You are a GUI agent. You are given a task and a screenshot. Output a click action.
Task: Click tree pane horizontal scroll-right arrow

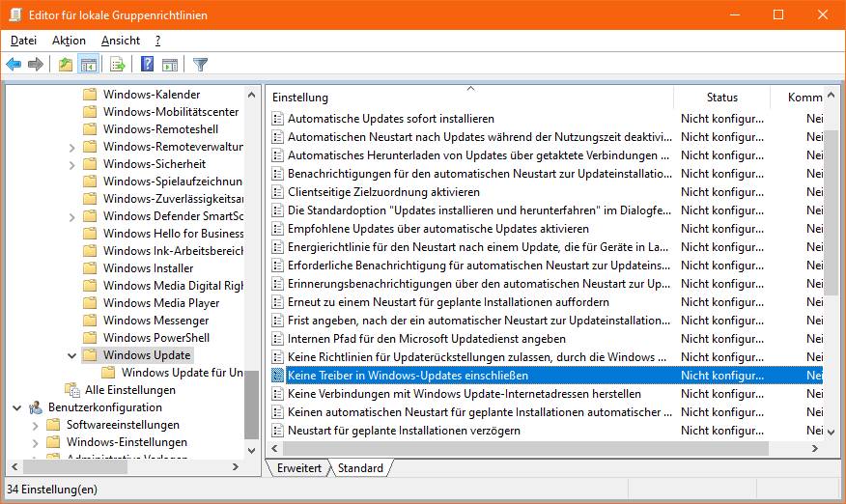tap(236, 466)
